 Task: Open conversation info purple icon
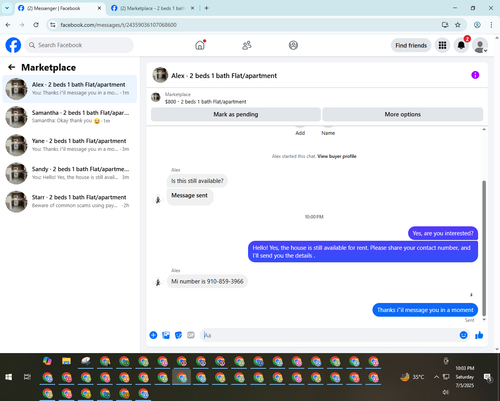[475, 75]
